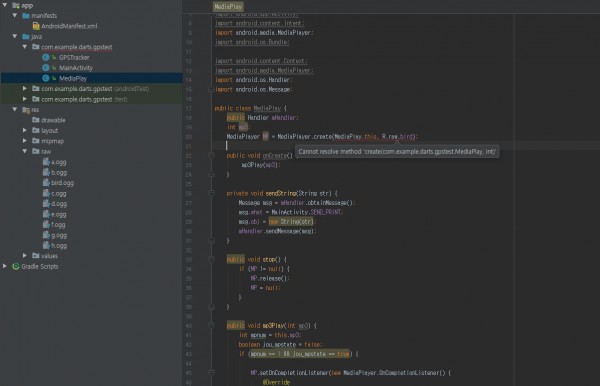
Task: Fold the mp3Play method gutter marker
Action: [x=211, y=326]
